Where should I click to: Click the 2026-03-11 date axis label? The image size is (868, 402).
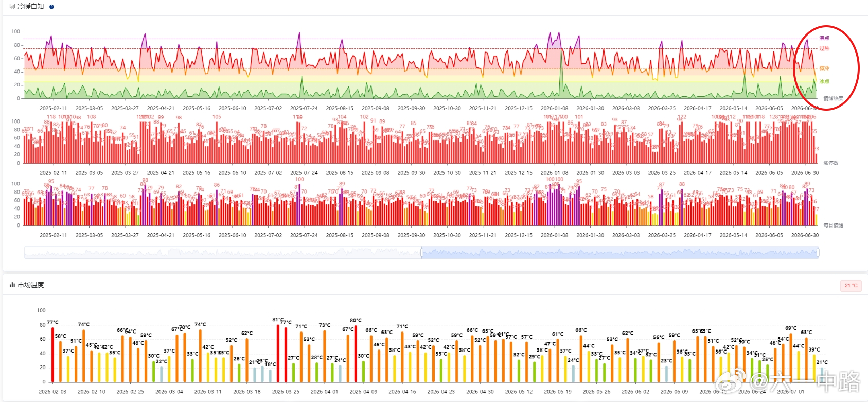point(208,392)
